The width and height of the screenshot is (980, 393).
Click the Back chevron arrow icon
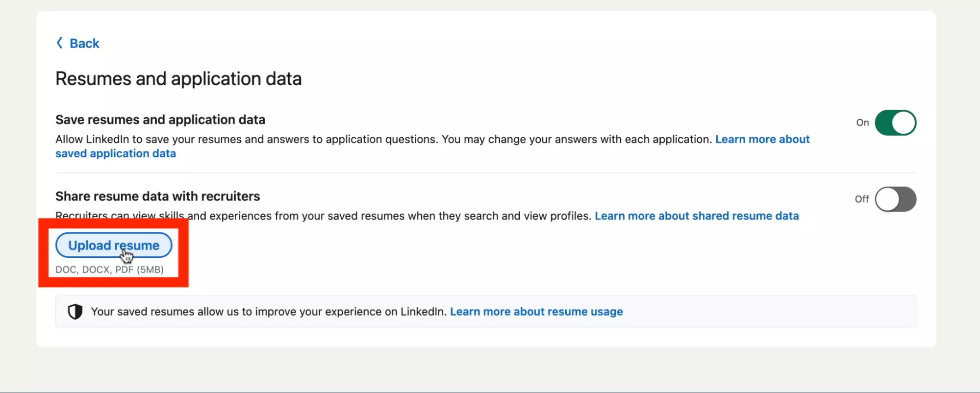pos(59,43)
